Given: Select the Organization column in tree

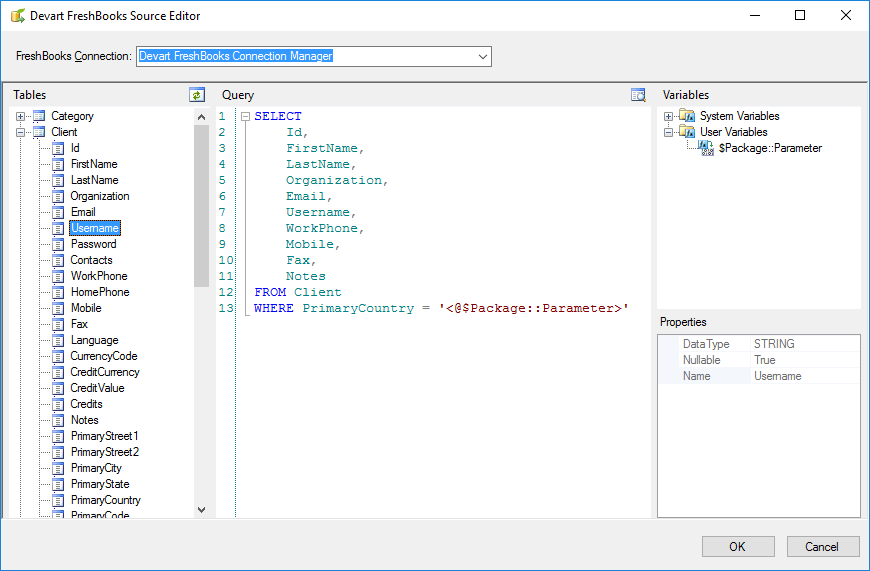Looking at the screenshot, I should [x=100, y=196].
